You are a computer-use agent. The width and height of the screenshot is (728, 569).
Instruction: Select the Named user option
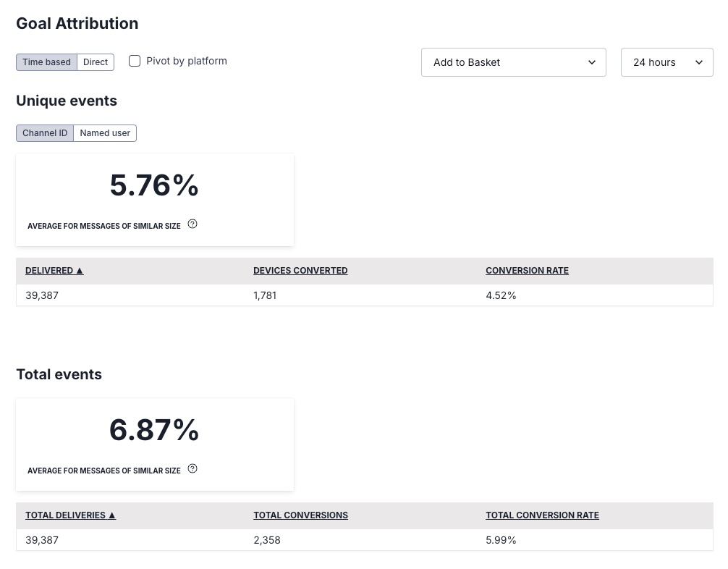105,133
